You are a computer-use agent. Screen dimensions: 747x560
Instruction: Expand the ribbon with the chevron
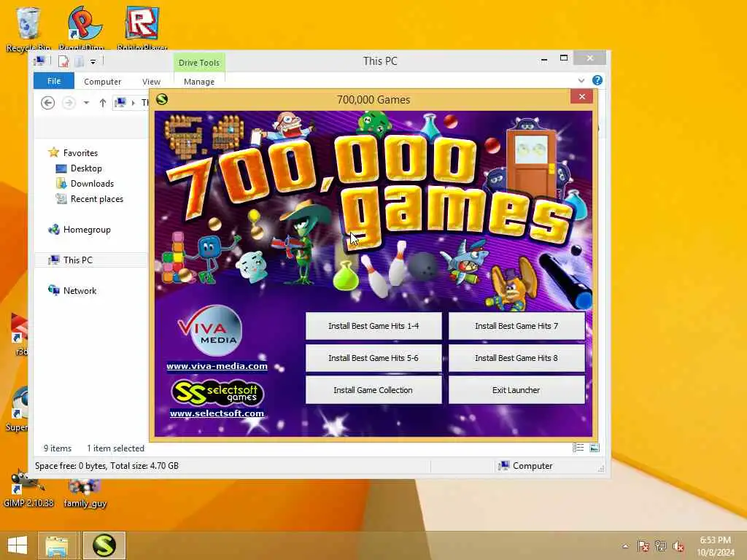581,80
